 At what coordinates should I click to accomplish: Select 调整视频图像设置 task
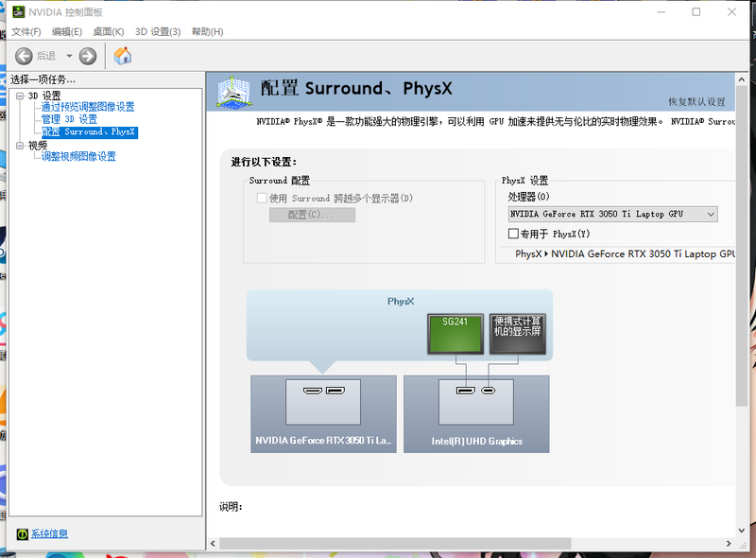[x=78, y=156]
